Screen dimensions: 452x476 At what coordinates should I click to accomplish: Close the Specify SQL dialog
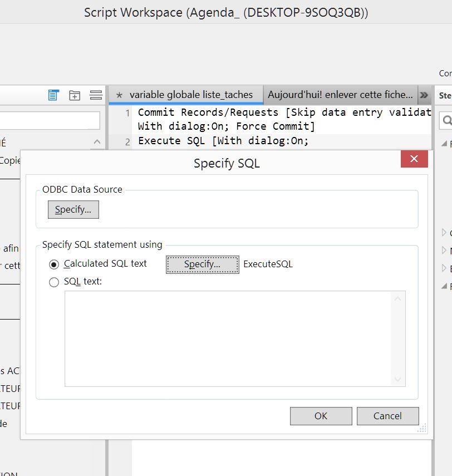(x=414, y=159)
